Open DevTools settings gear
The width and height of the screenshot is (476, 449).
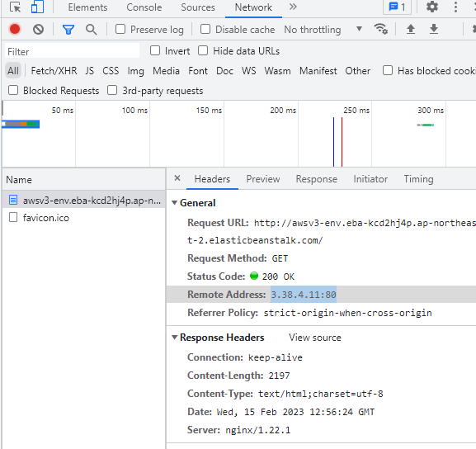[432, 7]
